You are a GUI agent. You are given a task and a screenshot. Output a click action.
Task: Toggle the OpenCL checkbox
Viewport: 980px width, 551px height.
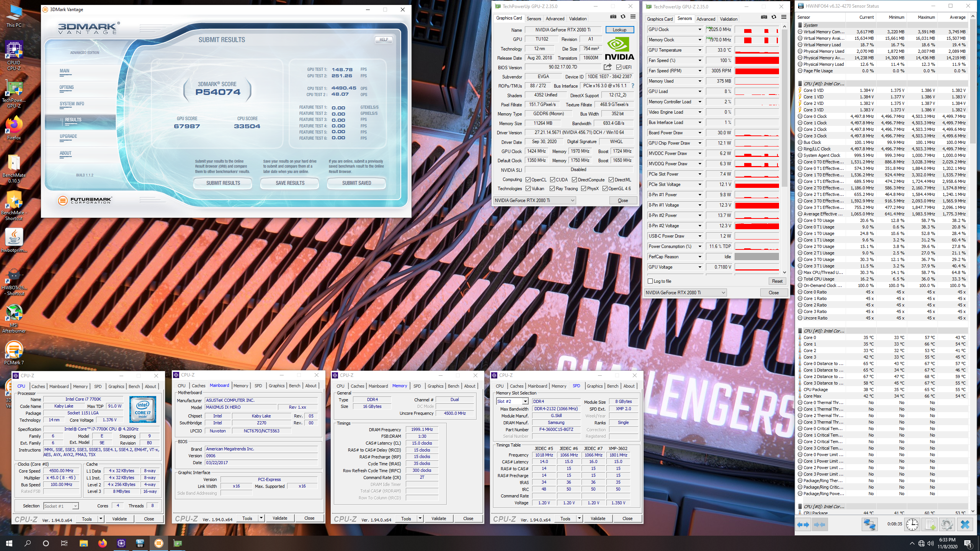point(528,180)
